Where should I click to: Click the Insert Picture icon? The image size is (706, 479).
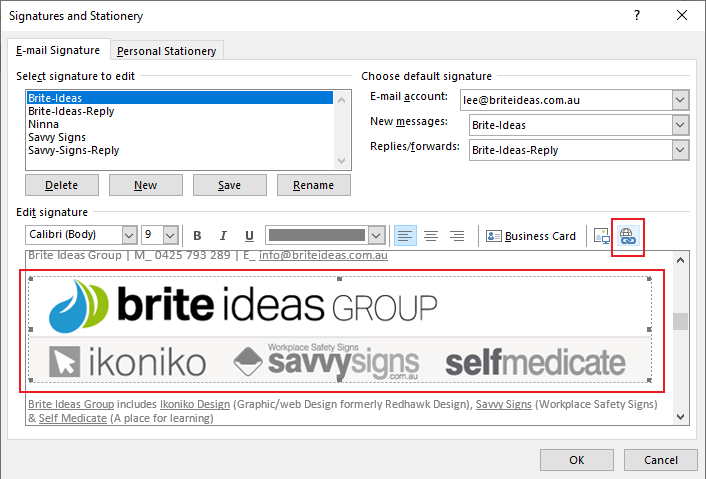[x=602, y=235]
